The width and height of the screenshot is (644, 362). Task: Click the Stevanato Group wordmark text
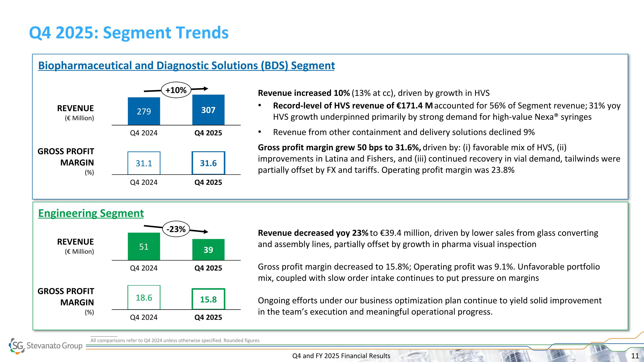click(x=55, y=346)
